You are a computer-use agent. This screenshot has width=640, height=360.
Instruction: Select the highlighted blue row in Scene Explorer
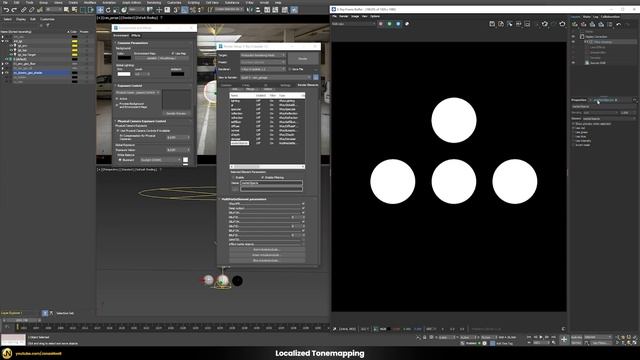[41, 73]
